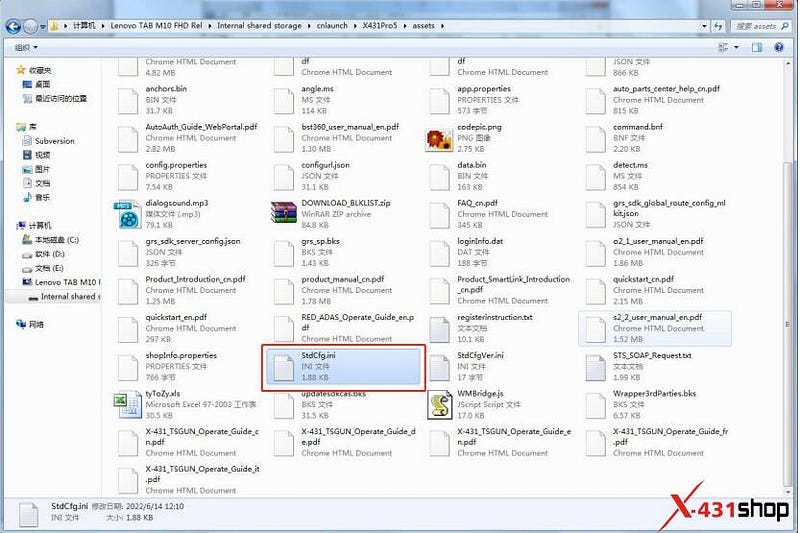Screen dimensions: 800x533
Task: Click the refresh button next to address bar
Action: tap(718, 26)
